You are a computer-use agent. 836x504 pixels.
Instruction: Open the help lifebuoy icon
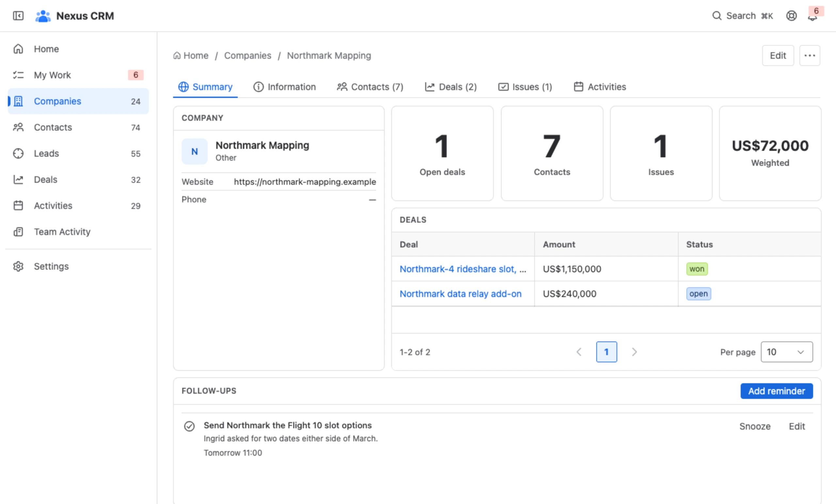coord(791,16)
